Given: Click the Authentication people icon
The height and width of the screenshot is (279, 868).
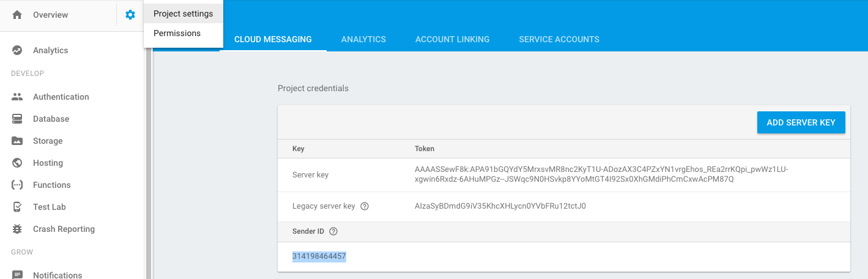Looking at the screenshot, I should [x=17, y=97].
